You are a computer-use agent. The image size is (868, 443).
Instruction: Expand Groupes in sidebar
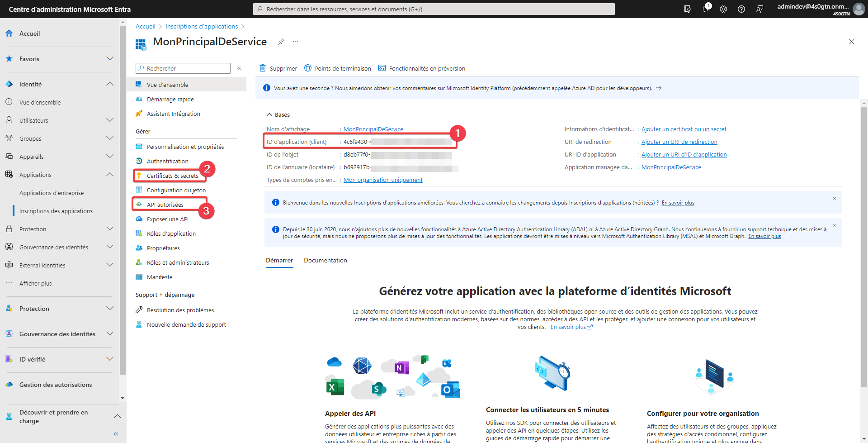[x=109, y=138]
